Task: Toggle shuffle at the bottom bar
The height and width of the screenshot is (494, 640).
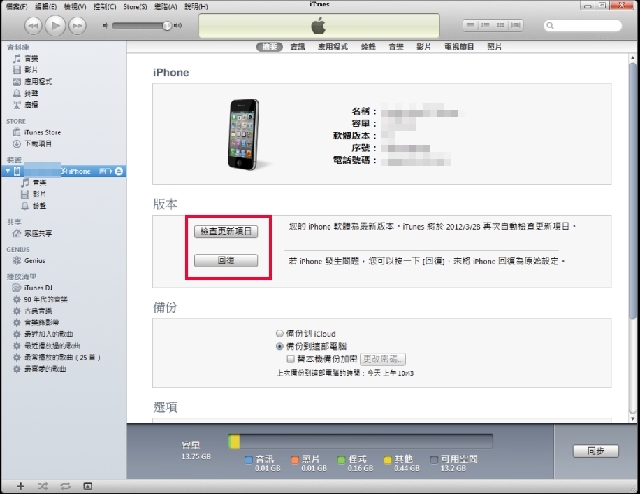Action: coord(42,486)
